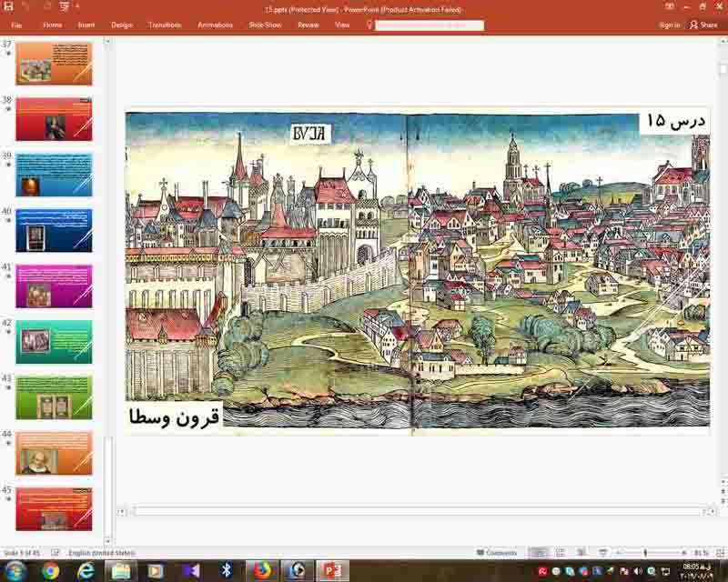This screenshot has width=728, height=582.
Task: Click the volume speaker tray icon
Action: coord(638,571)
